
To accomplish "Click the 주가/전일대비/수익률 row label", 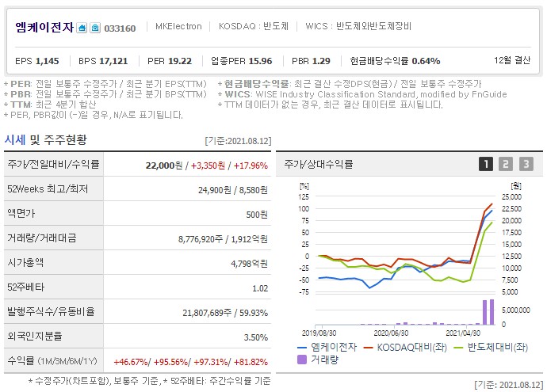I will [x=54, y=164].
